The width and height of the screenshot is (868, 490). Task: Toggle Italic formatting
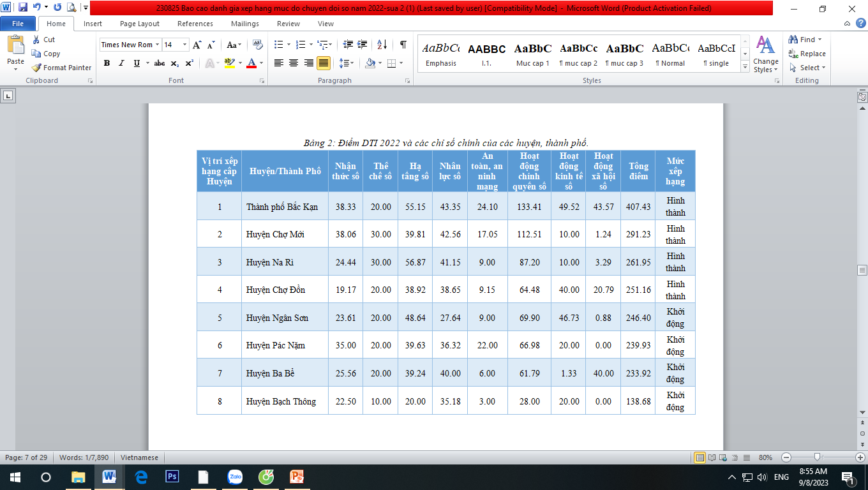click(x=121, y=63)
